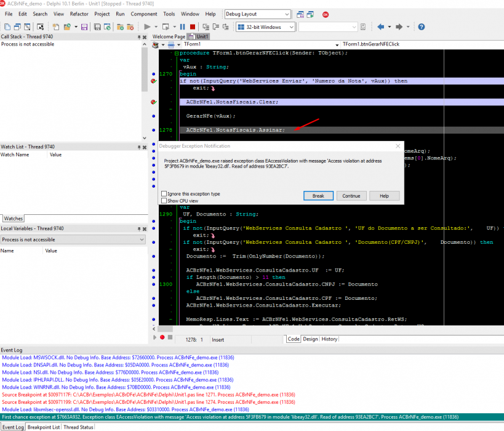This screenshot has width=504, height=431.
Task: Click the Run Until Return icon
Action: [x=226, y=27]
